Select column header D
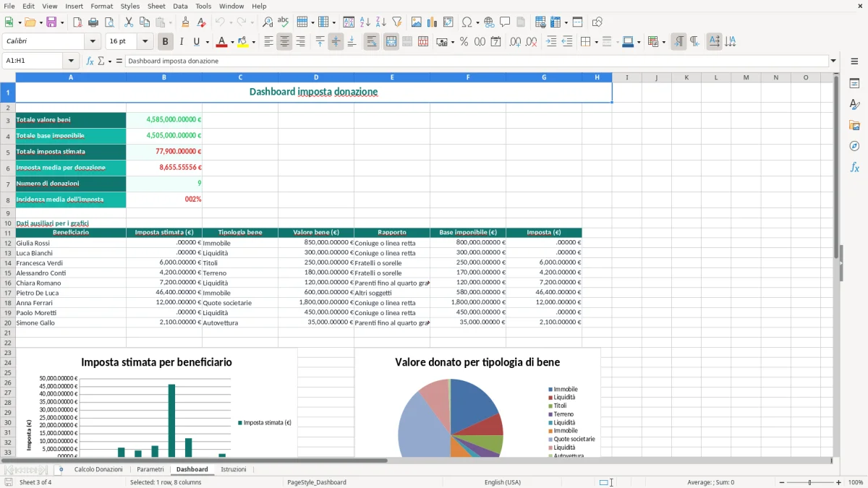Screen dimensions: 868x488 (316, 77)
